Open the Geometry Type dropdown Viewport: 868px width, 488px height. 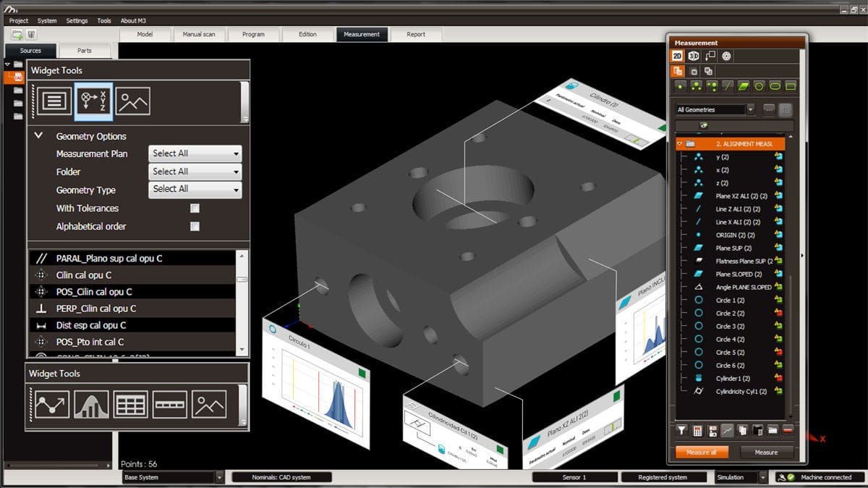click(x=194, y=190)
